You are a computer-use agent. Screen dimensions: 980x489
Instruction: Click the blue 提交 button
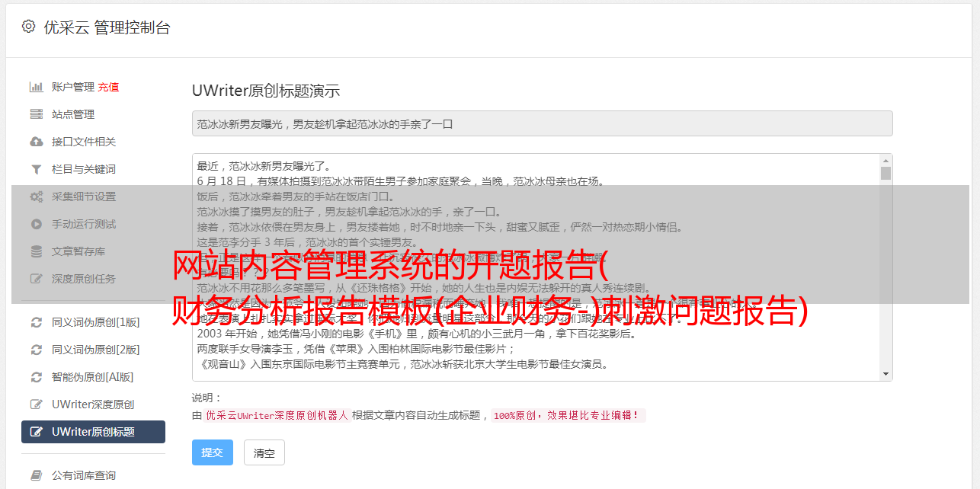pos(213,452)
